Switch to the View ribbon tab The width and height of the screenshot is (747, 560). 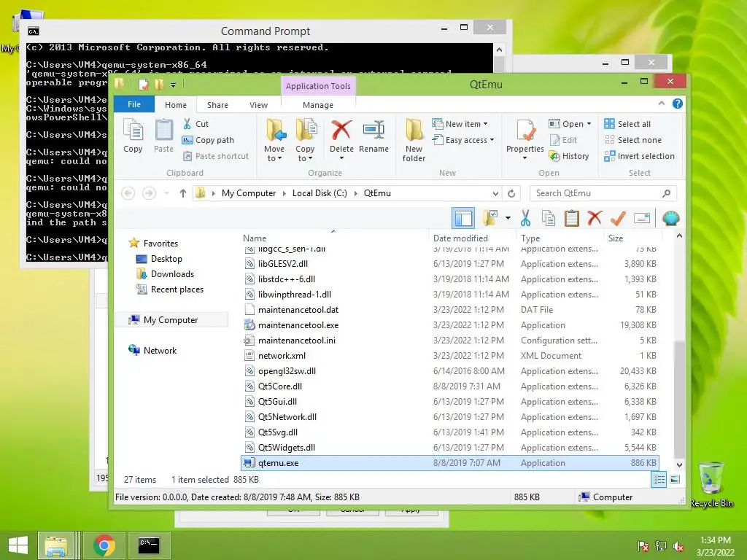point(259,105)
